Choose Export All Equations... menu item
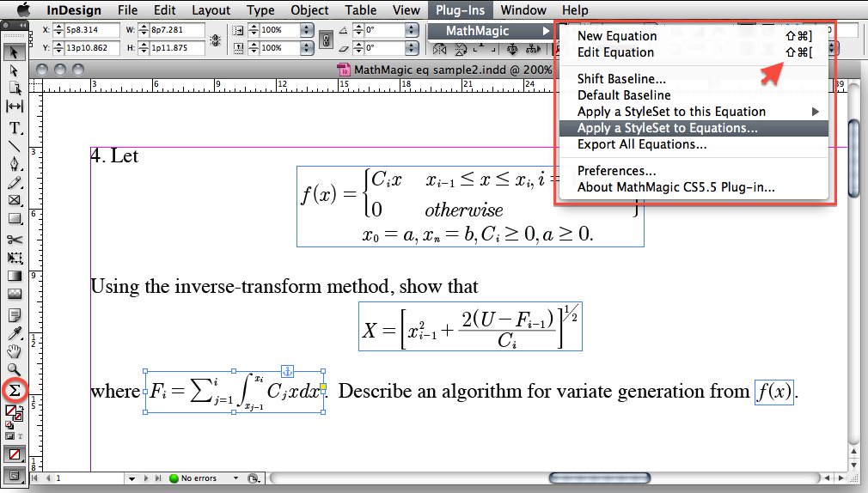 click(694, 144)
